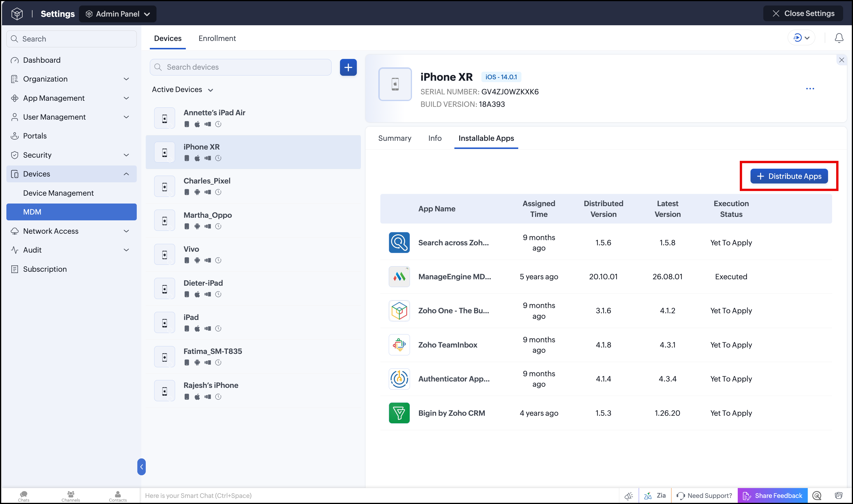The image size is (853, 504).
Task: Open the iPhone XR more options menu
Action: [x=810, y=89]
